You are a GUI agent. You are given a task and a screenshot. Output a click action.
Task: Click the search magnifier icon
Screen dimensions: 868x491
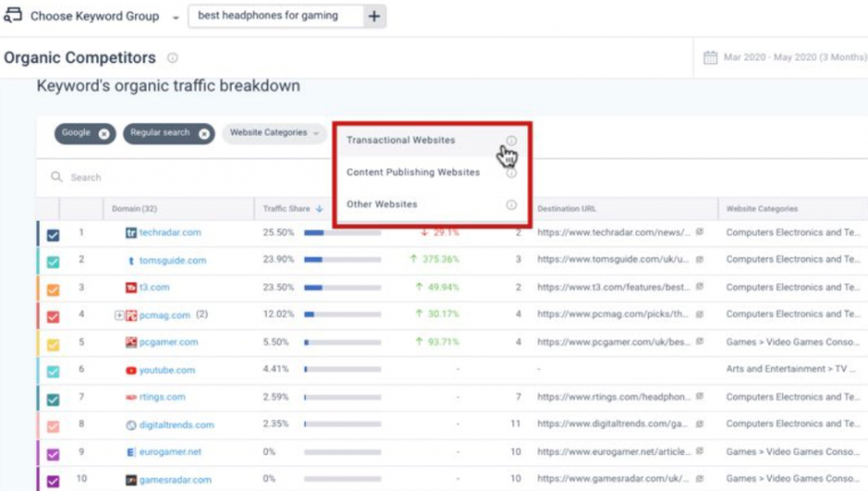click(56, 176)
